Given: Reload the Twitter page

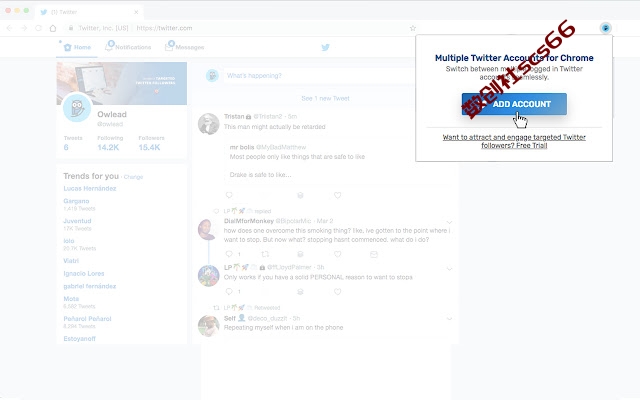Looking at the screenshot, I should (x=38, y=28).
